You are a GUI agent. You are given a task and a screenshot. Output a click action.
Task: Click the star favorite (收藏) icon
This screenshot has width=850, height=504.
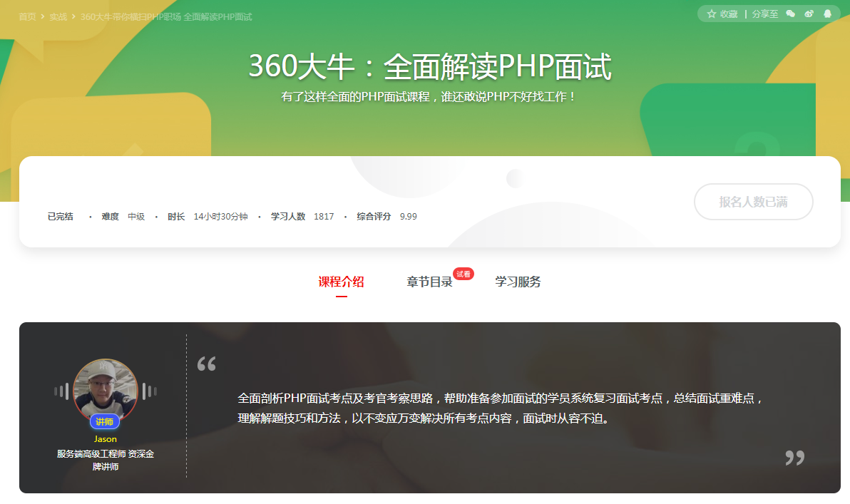click(711, 14)
